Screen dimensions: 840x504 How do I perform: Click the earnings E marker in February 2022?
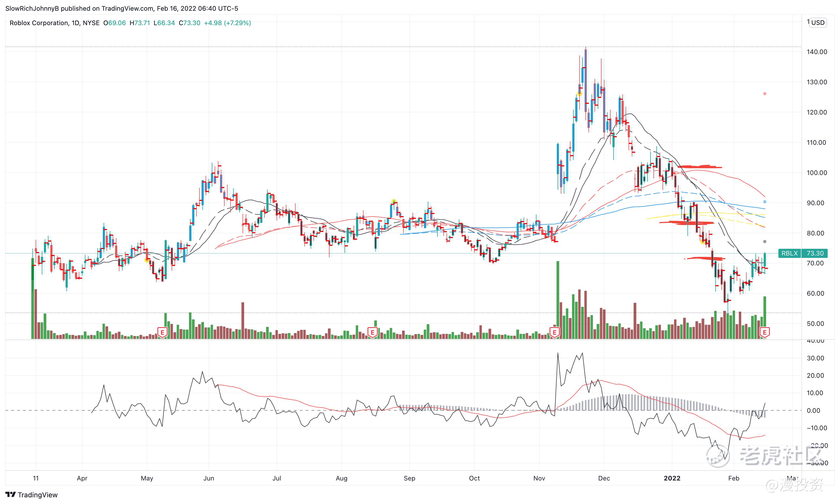click(765, 332)
